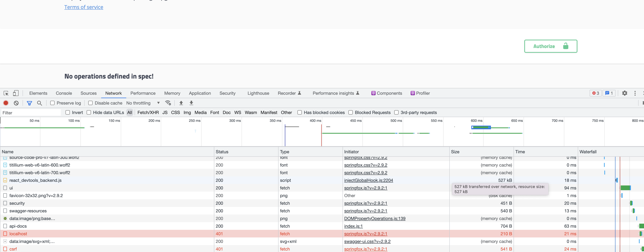Open the React Components tab
644x252 pixels.
387,93
